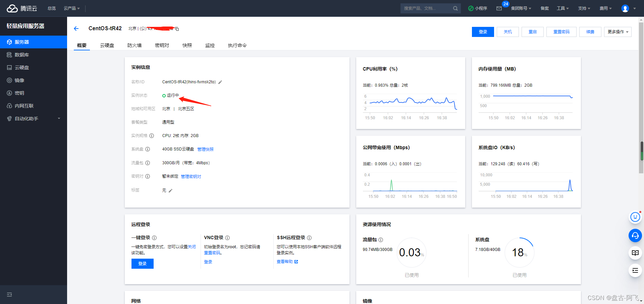Open 镜像 in the sidebar
The height and width of the screenshot is (304, 644).
point(34,80)
